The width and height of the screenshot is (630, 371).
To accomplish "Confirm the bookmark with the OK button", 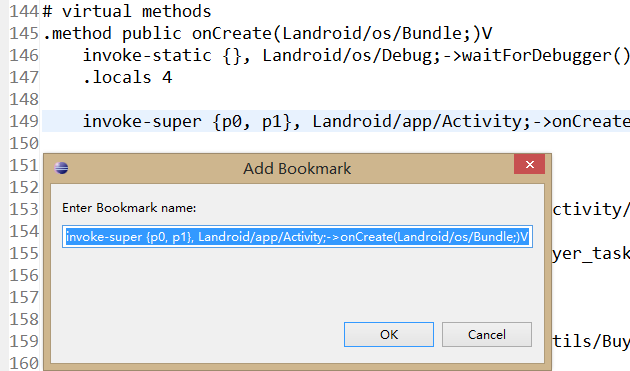I will [389, 334].
